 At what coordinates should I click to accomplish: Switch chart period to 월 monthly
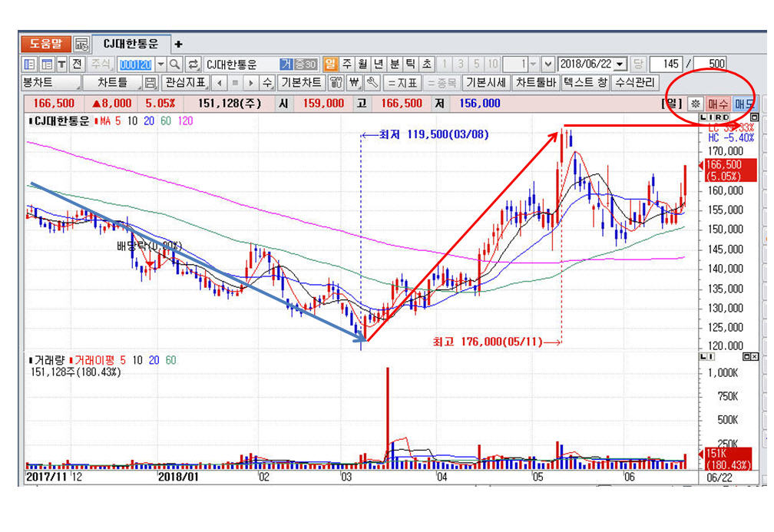(362, 64)
